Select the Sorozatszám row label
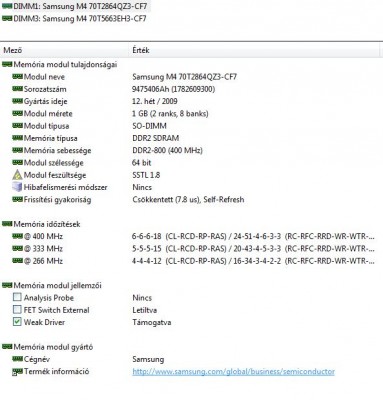This screenshot has width=383, height=400. pos(45,89)
